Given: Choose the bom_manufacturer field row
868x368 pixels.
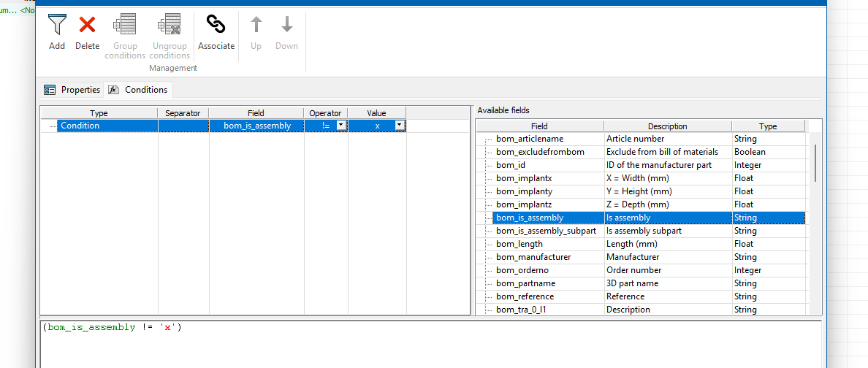Looking at the screenshot, I should point(533,257).
